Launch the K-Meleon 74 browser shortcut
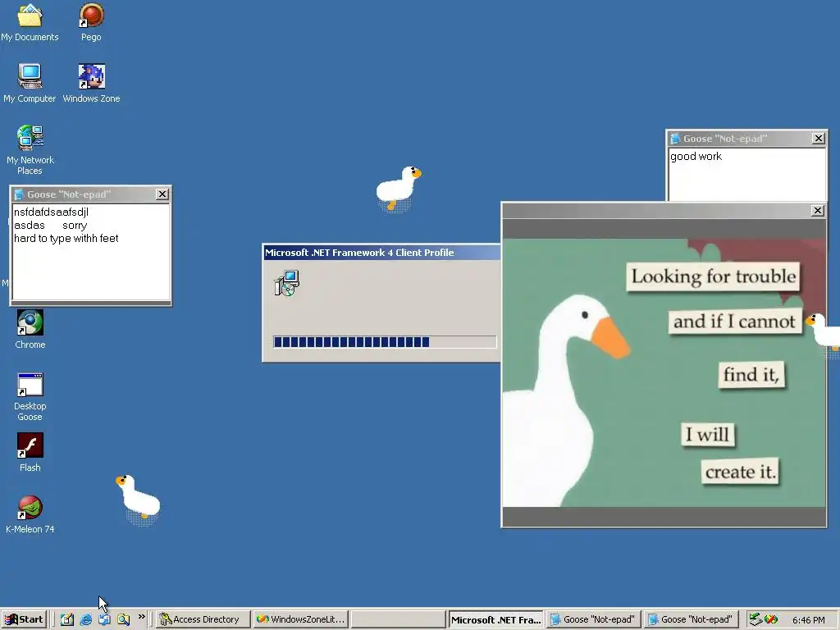This screenshot has width=840, height=630. [x=30, y=514]
